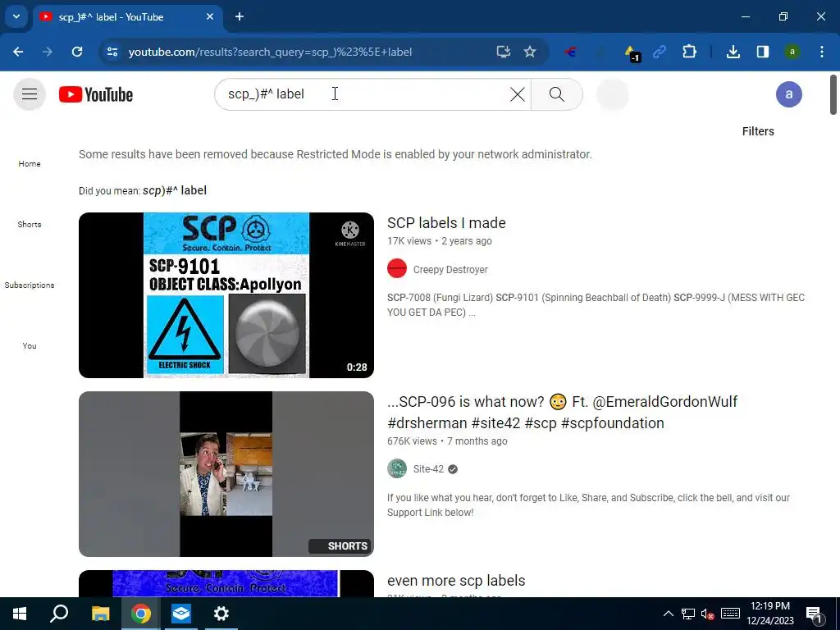Open Settings gear in the taskbar

click(x=221, y=614)
